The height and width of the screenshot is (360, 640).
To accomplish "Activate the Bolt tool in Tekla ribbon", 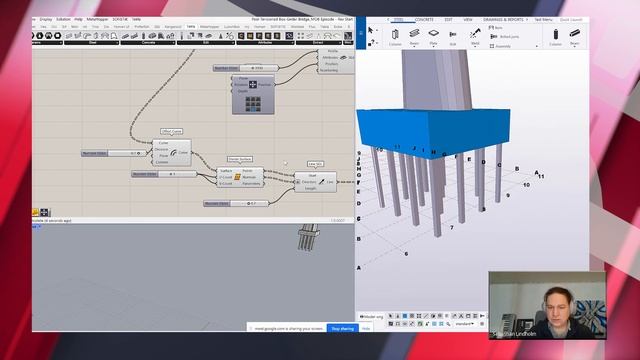I will tap(453, 37).
